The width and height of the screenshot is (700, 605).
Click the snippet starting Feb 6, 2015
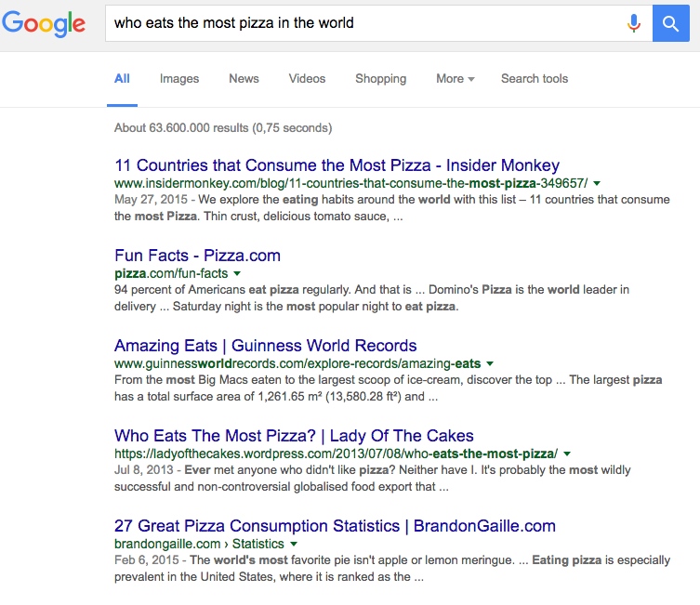pyautogui.click(x=392, y=569)
